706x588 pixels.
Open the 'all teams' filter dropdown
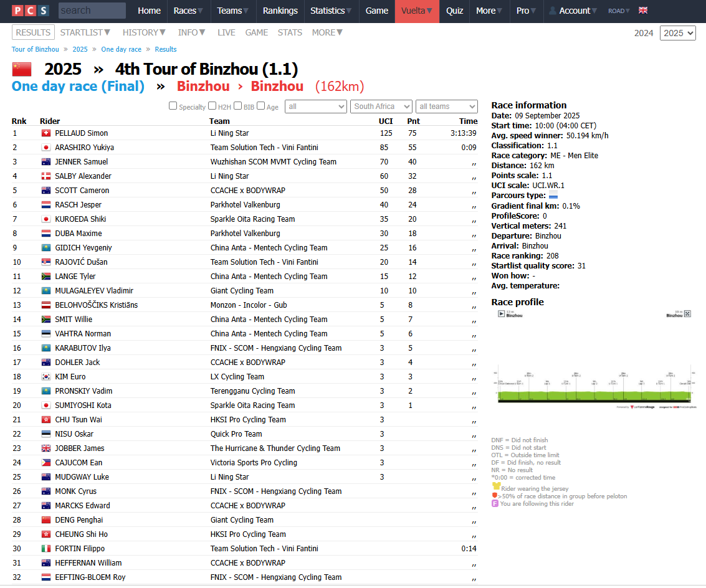[446, 107]
